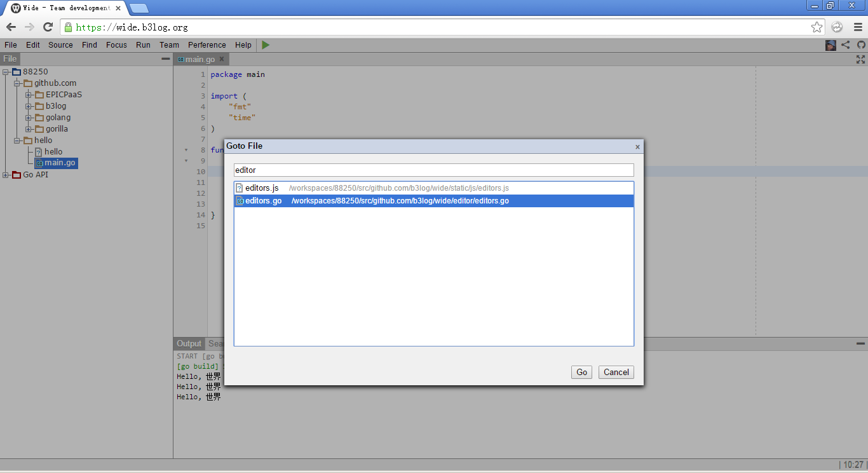Close the Goto File dialog with its X
The width and height of the screenshot is (868, 473).
(x=637, y=146)
